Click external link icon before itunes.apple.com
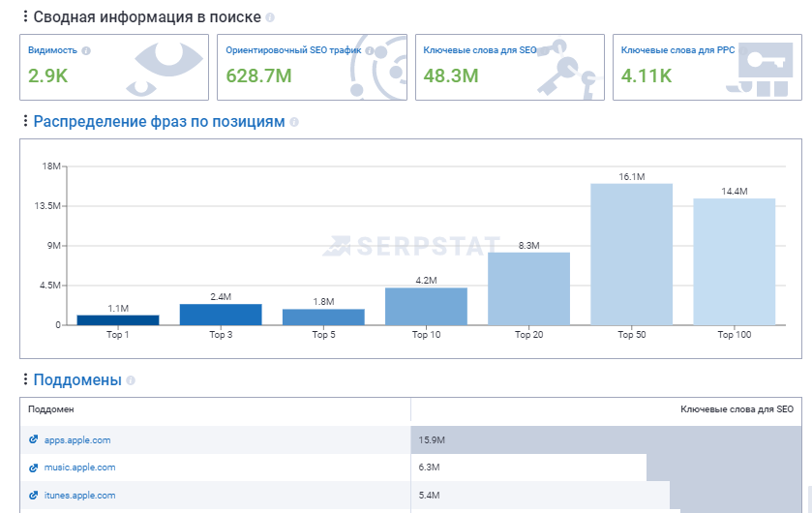 pyautogui.click(x=34, y=496)
